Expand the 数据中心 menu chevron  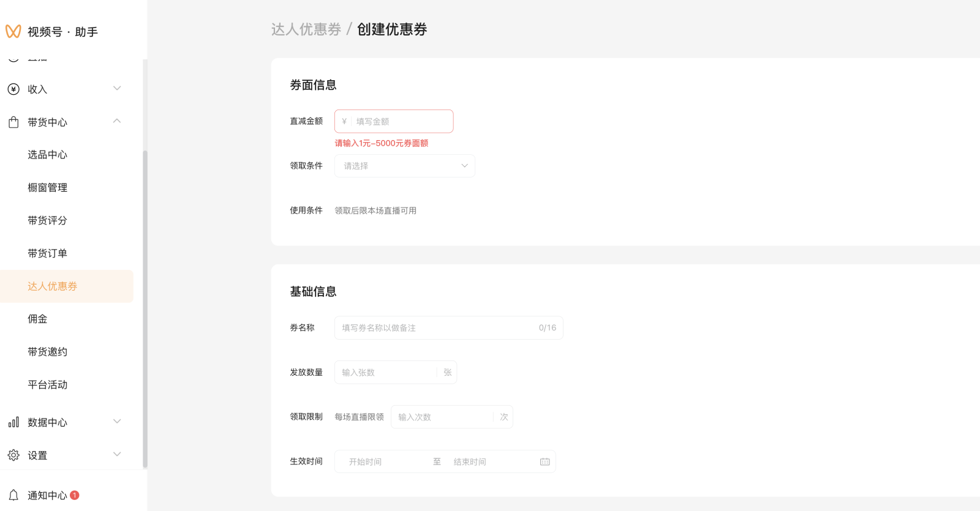pos(117,422)
